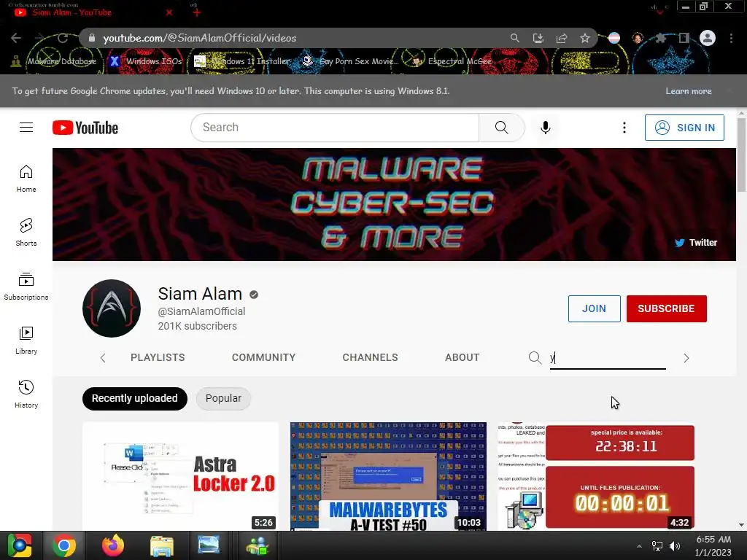Open Subscriptions in sidebar

click(x=26, y=286)
